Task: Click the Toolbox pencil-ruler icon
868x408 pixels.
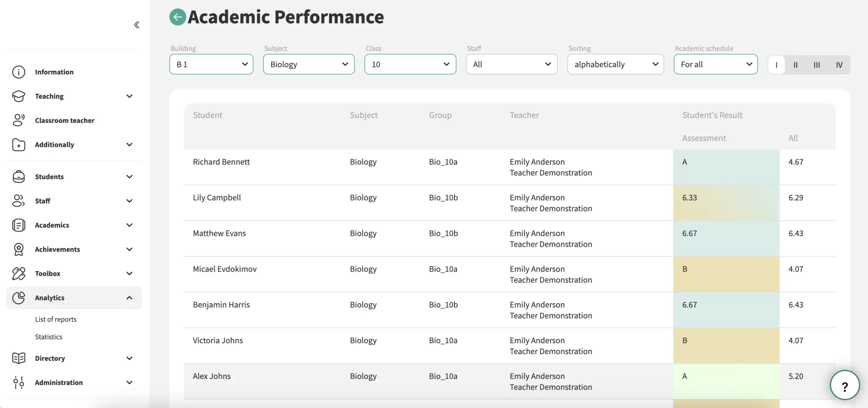Action: point(19,273)
